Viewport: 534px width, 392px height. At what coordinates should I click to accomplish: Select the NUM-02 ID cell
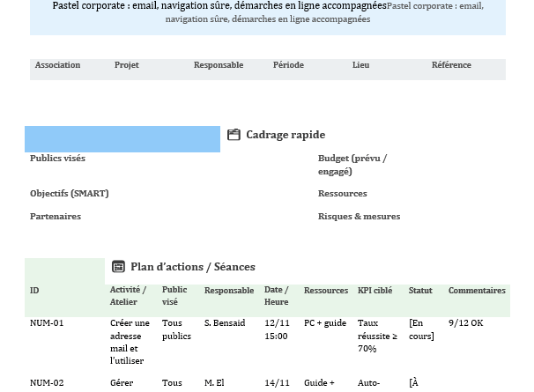pos(47,383)
